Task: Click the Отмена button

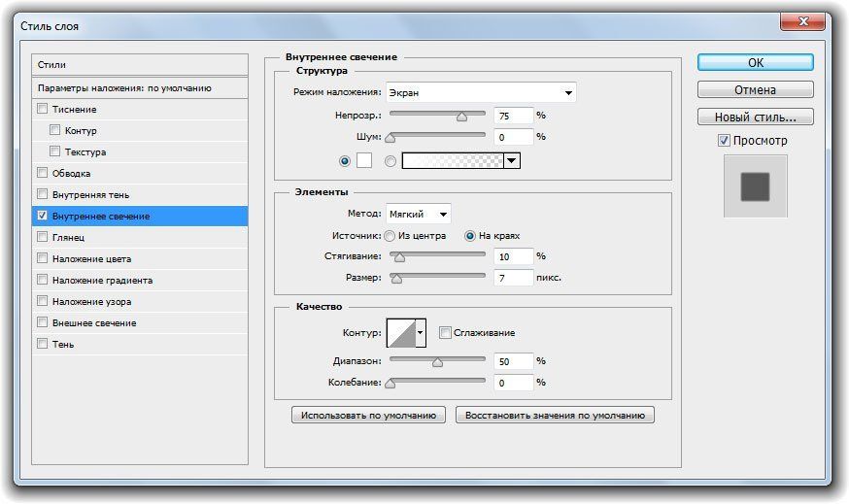Action: (756, 89)
